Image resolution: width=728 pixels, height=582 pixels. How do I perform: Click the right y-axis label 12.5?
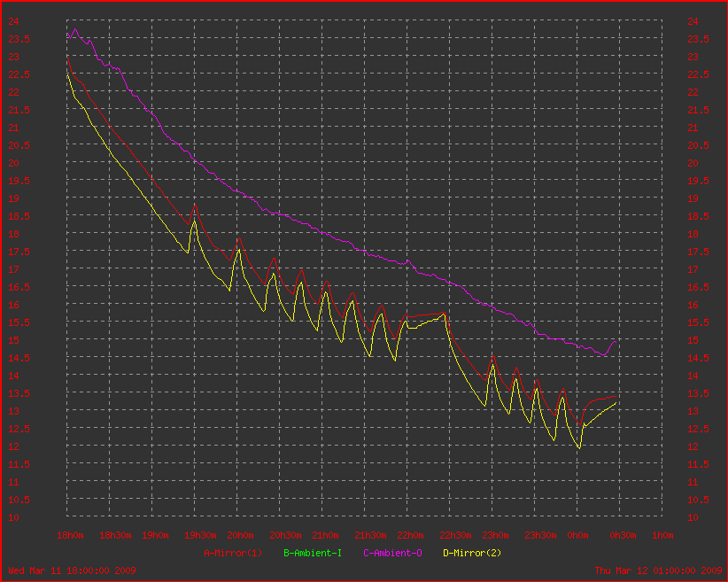698,429
